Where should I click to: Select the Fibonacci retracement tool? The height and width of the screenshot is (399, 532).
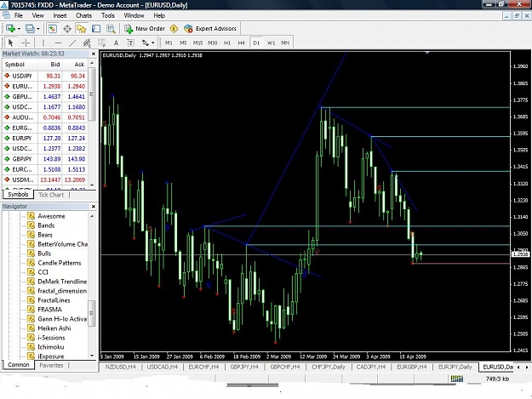pyautogui.click(x=101, y=43)
